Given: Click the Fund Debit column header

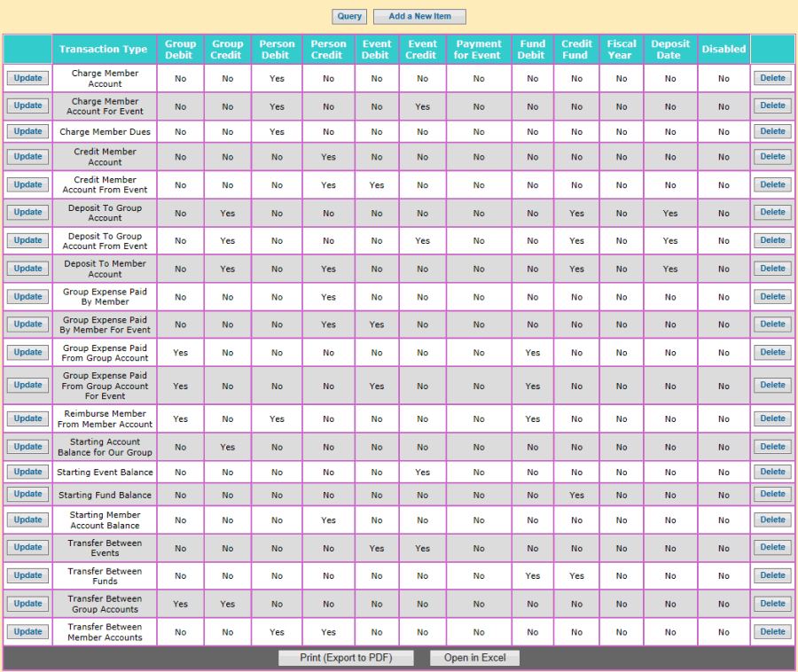Looking at the screenshot, I should (532, 50).
